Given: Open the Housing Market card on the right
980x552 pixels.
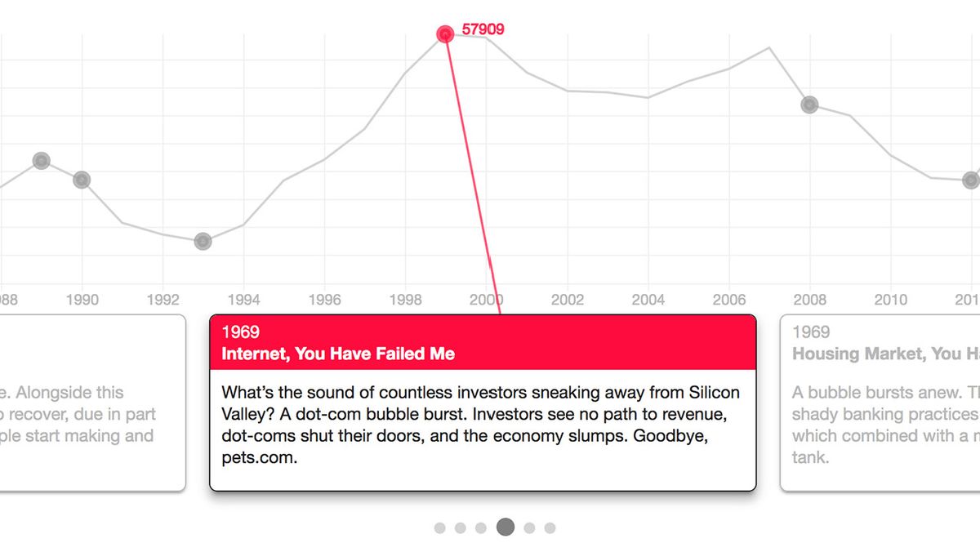Looking at the screenshot, I should point(880,403).
